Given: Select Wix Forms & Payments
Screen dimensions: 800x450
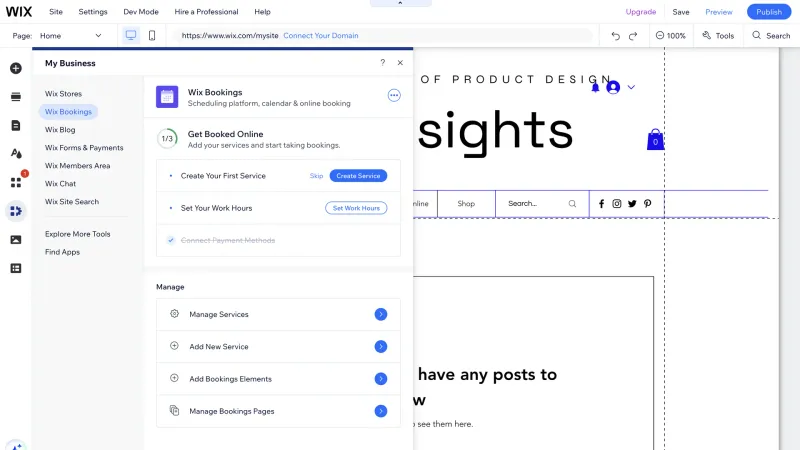Looking at the screenshot, I should 84,147.
